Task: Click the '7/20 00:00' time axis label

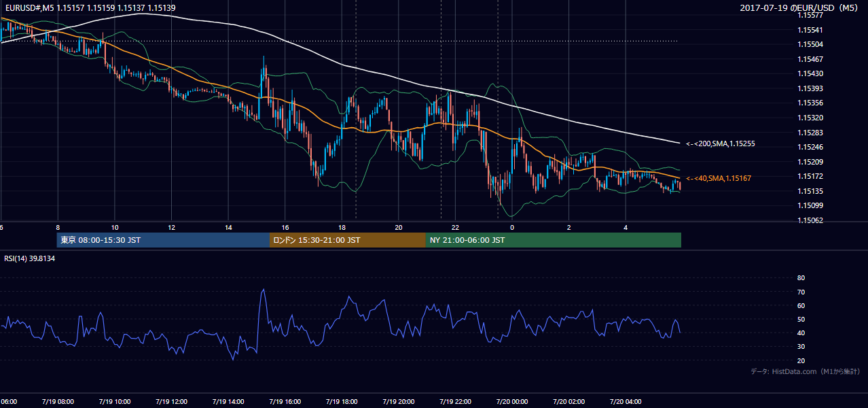Action: [x=512, y=402]
